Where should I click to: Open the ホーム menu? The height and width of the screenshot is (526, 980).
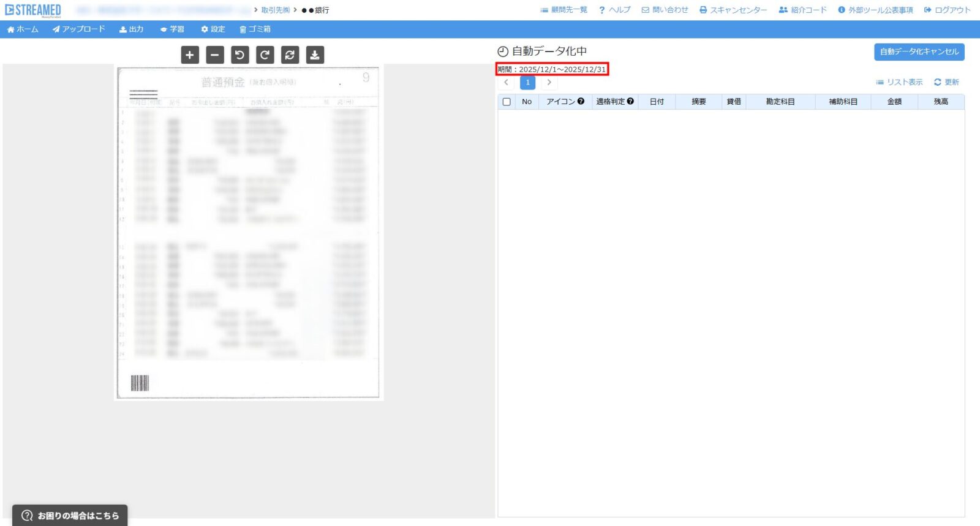coord(23,29)
